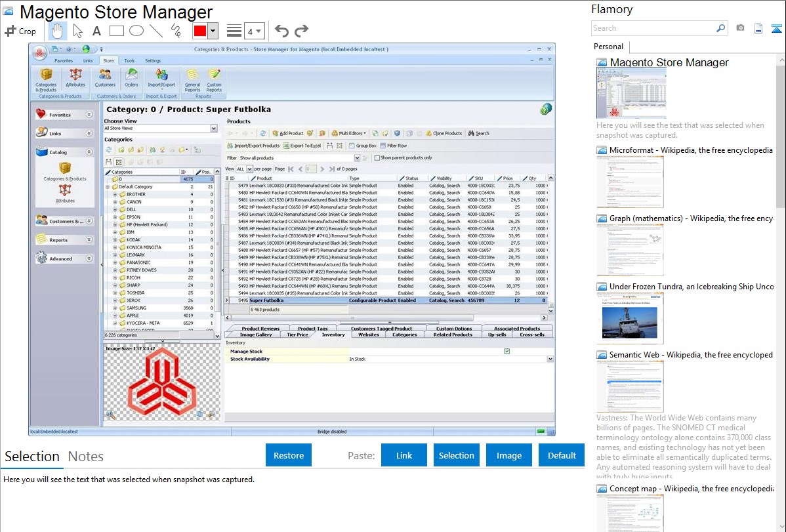The image size is (786, 532).
Task: Open the Show all products filter dropdown
Action: (x=357, y=158)
